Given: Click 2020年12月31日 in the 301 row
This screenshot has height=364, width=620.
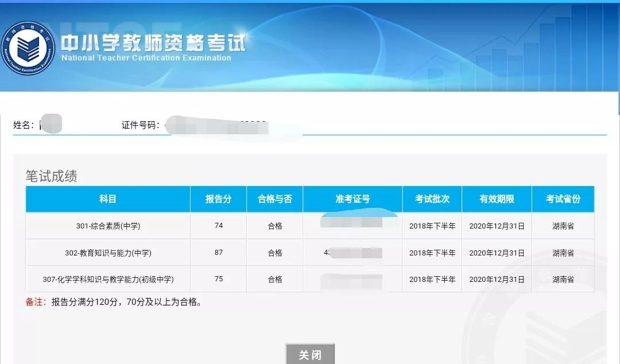Looking at the screenshot, I should point(497,226).
